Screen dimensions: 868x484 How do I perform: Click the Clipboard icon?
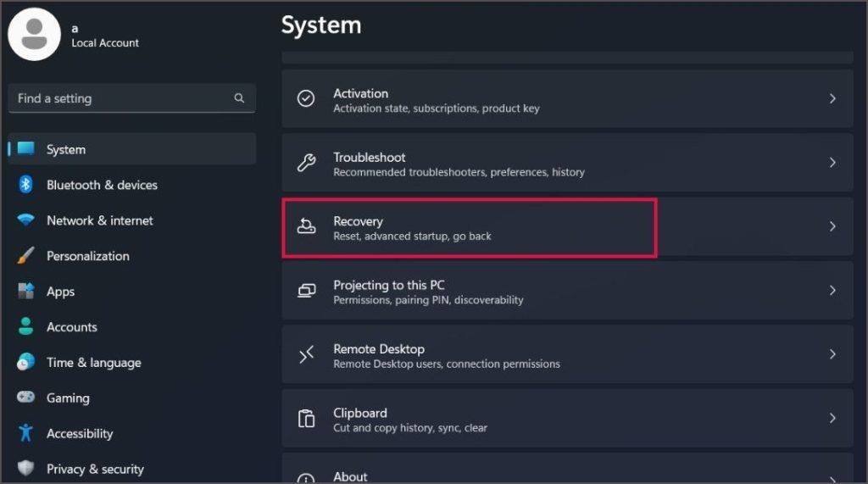tap(306, 418)
